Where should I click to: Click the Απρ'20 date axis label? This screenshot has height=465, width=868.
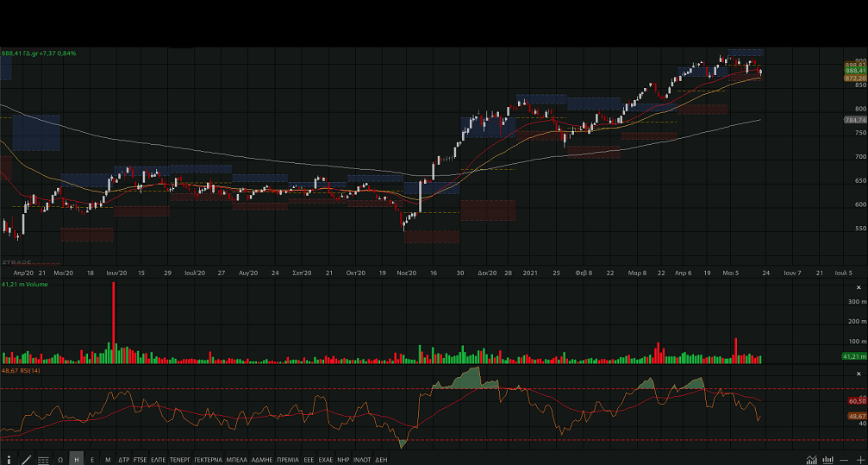(x=24, y=273)
